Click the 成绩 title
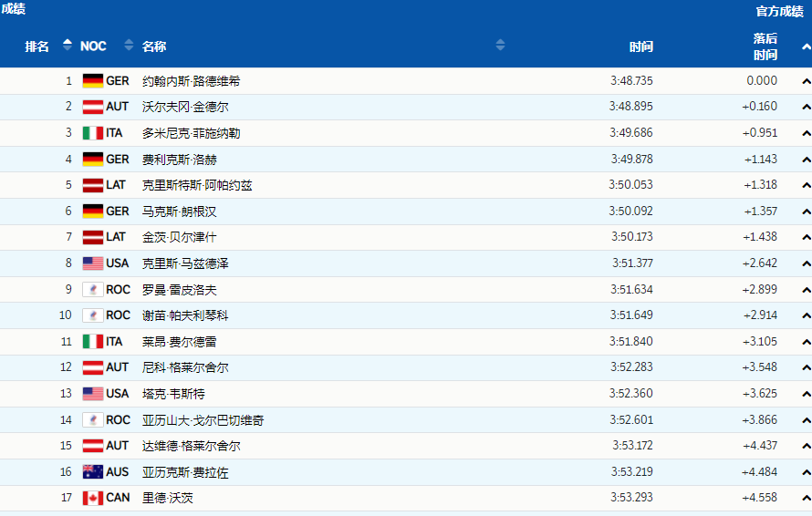 coord(13,9)
